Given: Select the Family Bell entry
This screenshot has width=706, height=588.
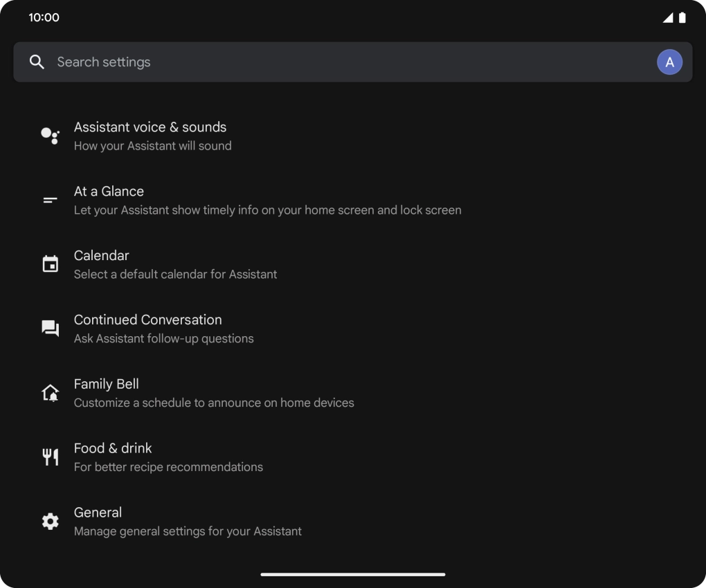Looking at the screenshot, I should (x=214, y=393).
